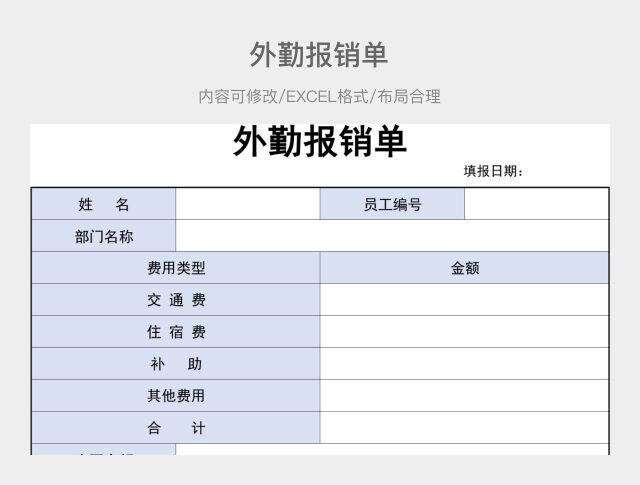Viewport: 640px width, 485px height.
Task: Select the 交通费 row label
Action: [x=176, y=300]
